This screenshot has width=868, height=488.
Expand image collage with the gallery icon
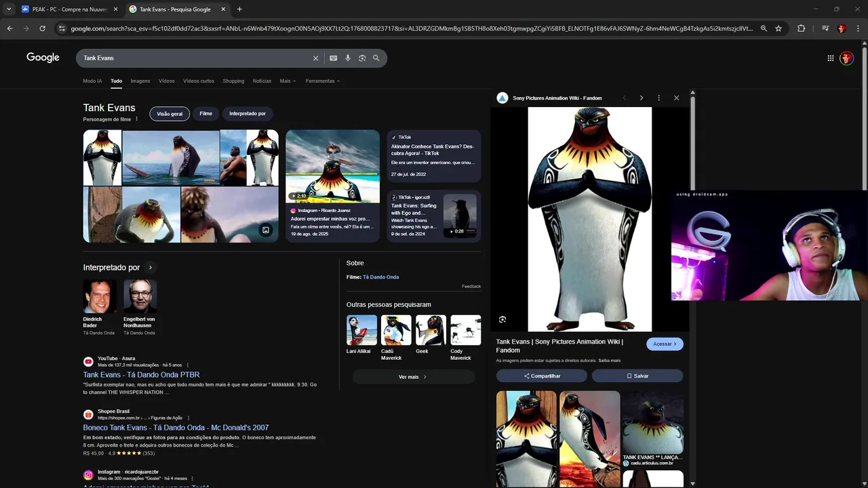(x=266, y=230)
